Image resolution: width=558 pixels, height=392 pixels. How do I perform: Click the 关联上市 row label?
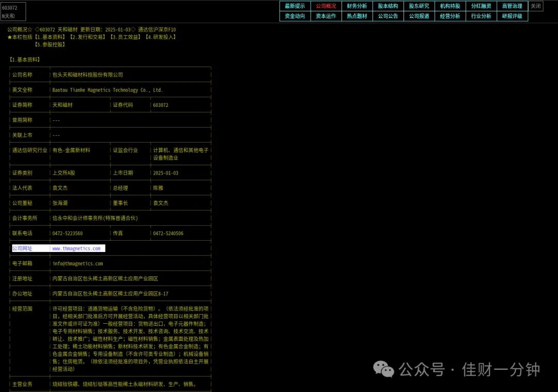[x=22, y=135]
